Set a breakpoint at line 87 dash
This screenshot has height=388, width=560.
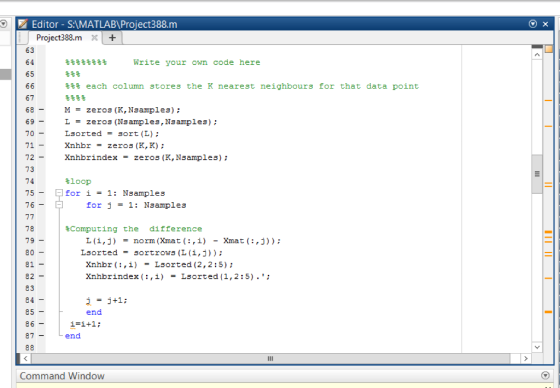coord(41,336)
